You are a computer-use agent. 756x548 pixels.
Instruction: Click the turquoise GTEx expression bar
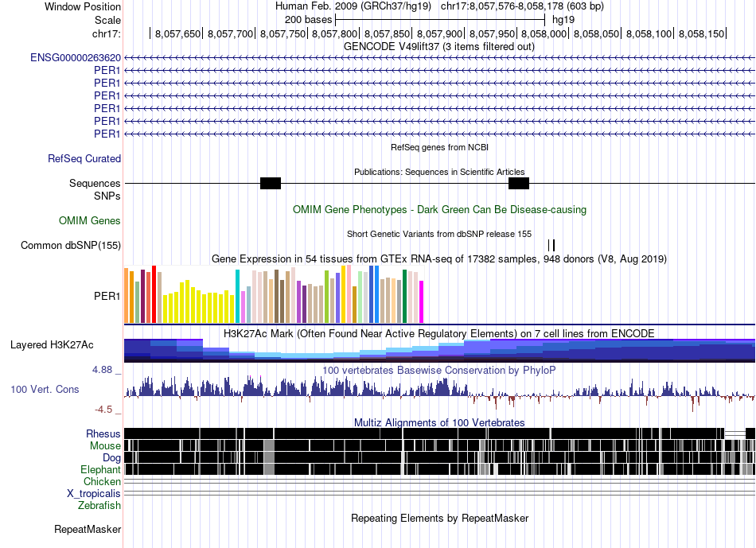(237, 296)
